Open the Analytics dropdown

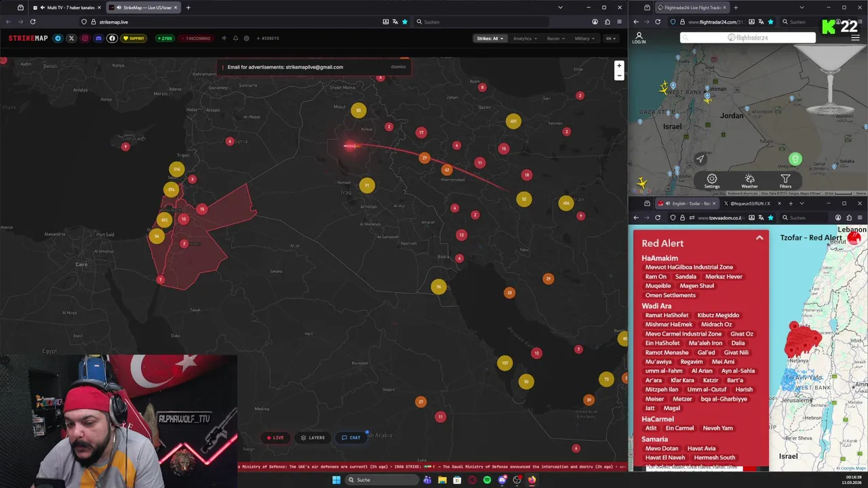tap(525, 39)
